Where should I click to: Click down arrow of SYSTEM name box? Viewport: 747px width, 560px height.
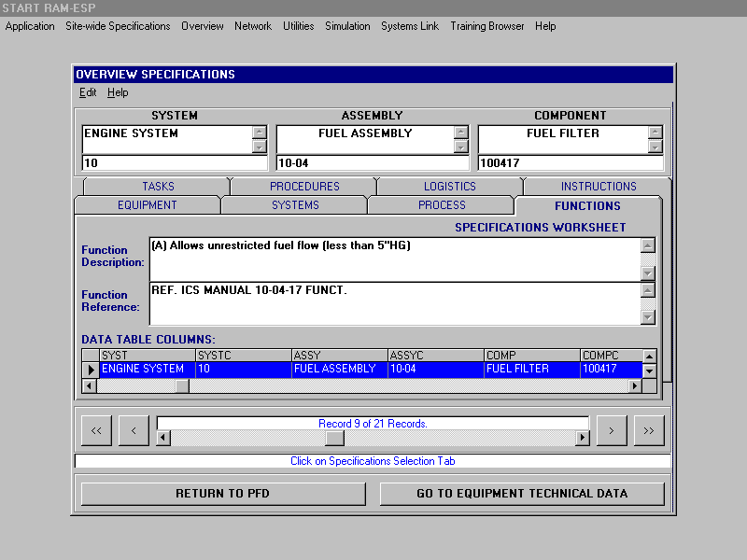pyautogui.click(x=260, y=147)
